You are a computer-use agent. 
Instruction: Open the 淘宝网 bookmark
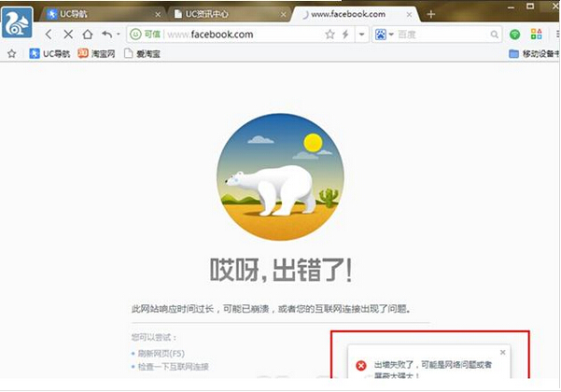[x=96, y=54]
